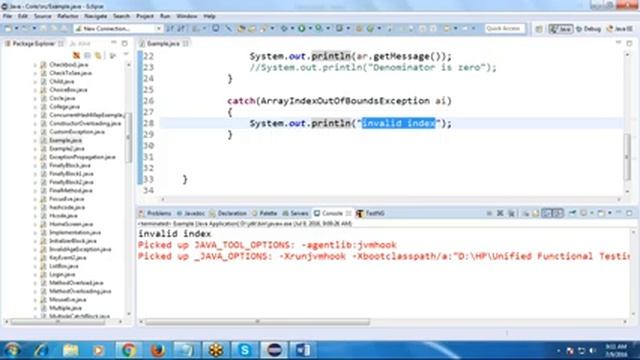Select MethodOverloading.java in Package Explorer
640x360 pixels.
point(80,291)
